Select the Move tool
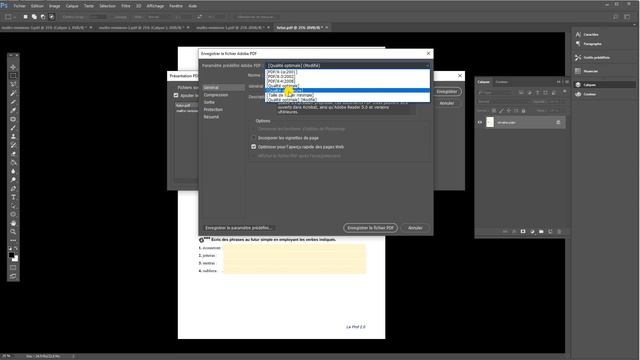The image size is (640, 360). 13,67
